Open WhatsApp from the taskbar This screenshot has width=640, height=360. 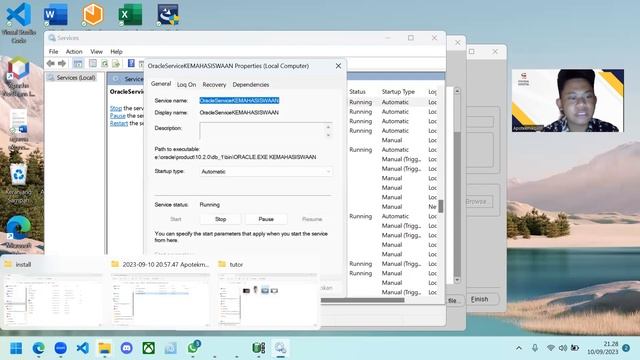193,348
